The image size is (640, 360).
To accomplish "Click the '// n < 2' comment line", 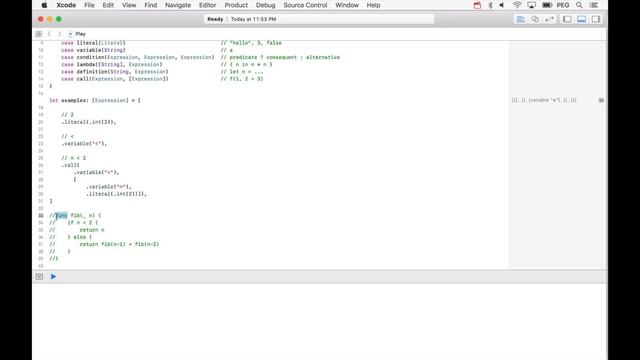I will (73, 158).
